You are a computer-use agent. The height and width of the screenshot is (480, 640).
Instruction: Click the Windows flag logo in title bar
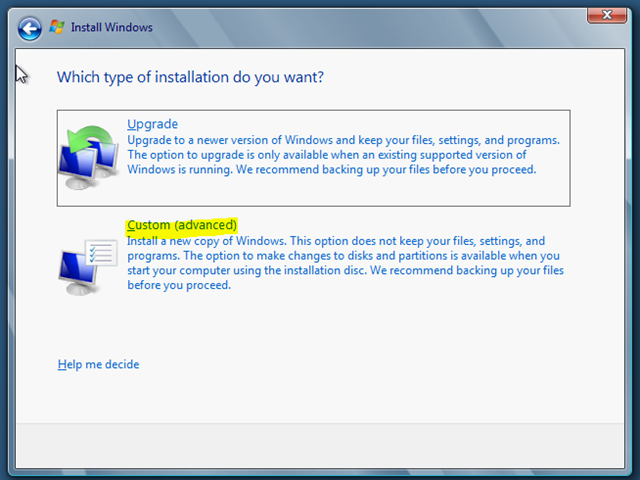57,27
